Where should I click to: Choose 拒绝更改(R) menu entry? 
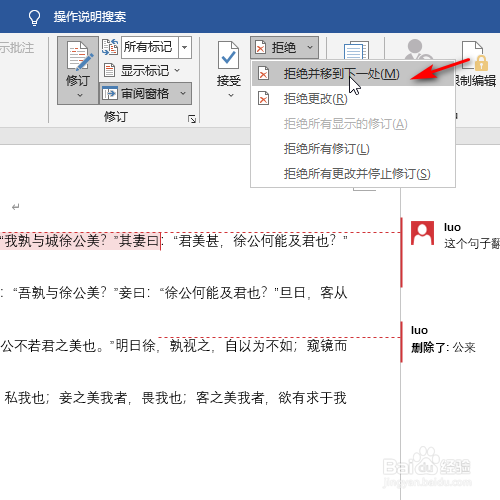coord(353,99)
